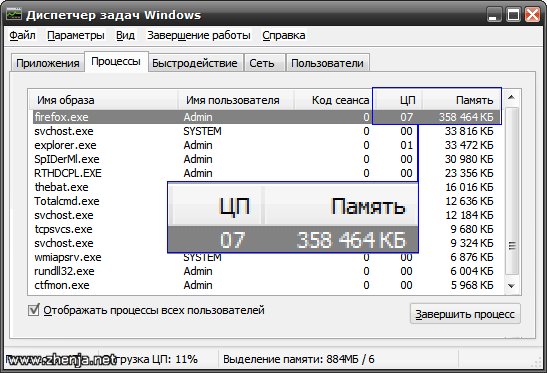
Task: Maximize the Task Manager window
Action: pyautogui.click(x=514, y=15)
